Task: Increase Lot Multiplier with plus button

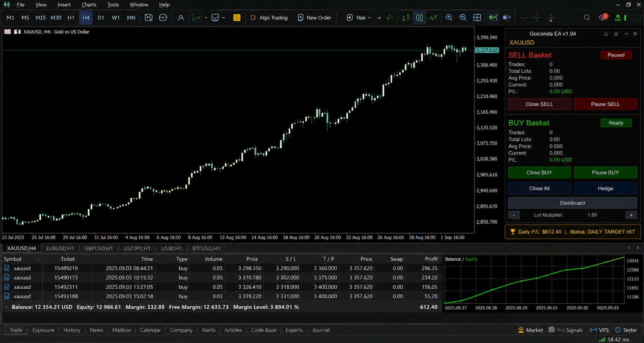Action: pyautogui.click(x=631, y=215)
